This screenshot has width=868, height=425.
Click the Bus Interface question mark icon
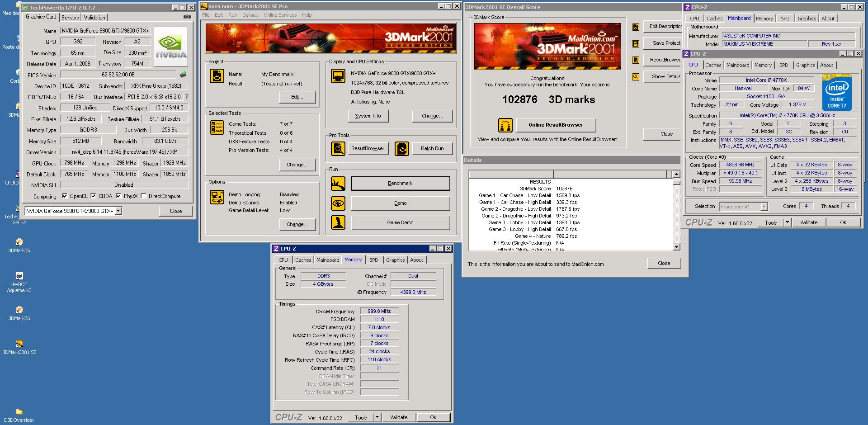pyautogui.click(x=187, y=97)
